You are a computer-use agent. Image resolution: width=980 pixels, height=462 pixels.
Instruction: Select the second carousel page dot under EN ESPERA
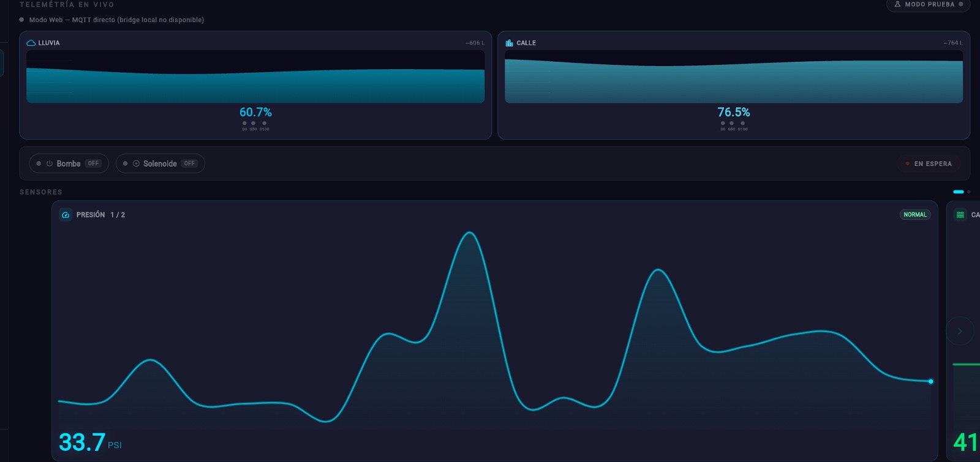(x=968, y=192)
